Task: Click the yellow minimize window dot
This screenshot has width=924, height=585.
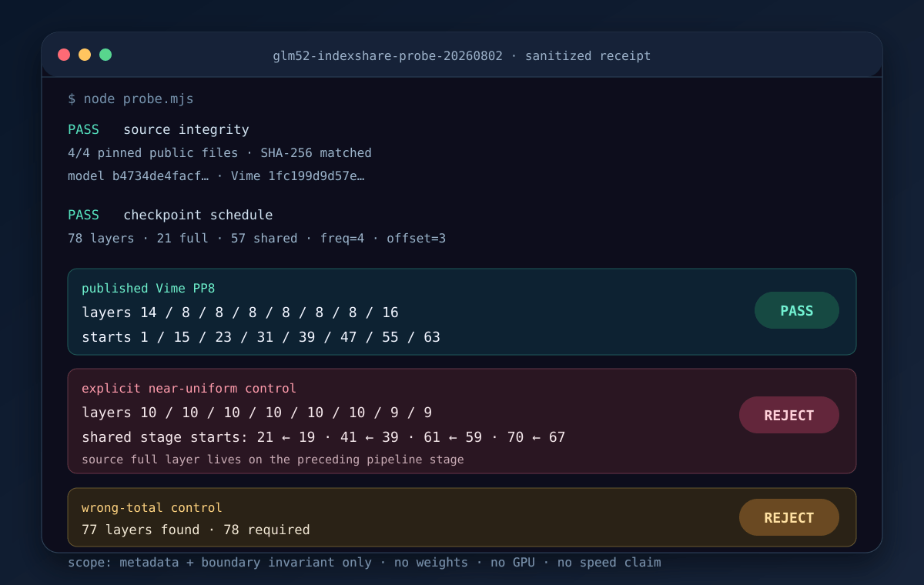Action: (x=85, y=55)
